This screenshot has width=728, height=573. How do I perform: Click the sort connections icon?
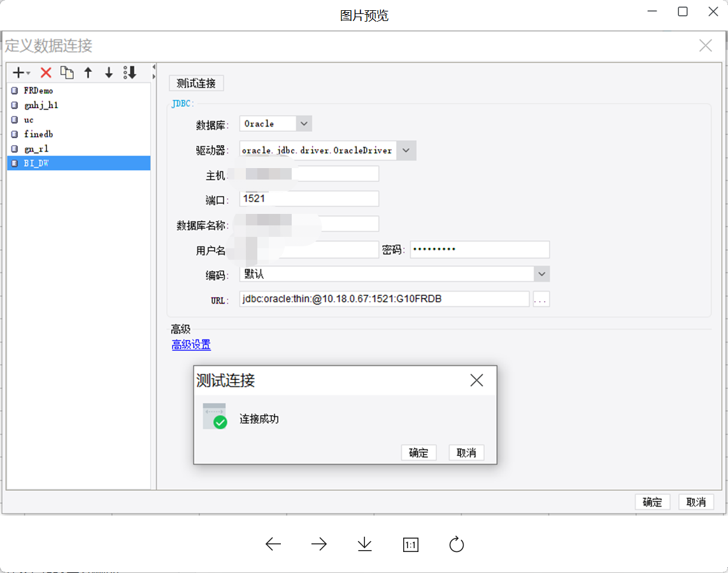[130, 73]
